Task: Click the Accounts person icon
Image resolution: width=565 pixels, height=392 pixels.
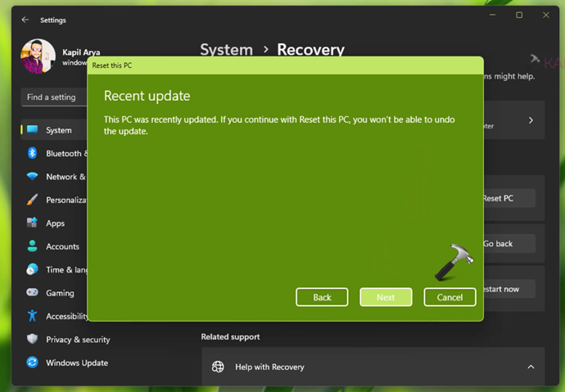Action: tap(33, 246)
